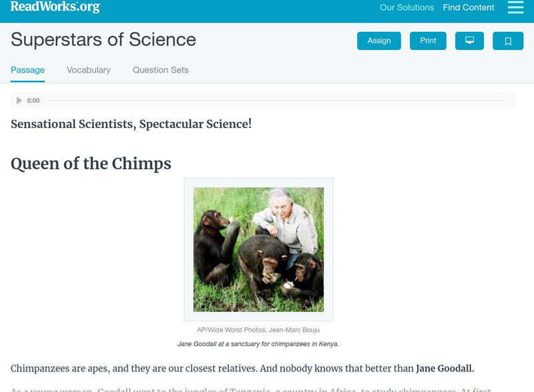This screenshot has height=392, width=534.
Task: Open the Our Solutions menu
Action: pyautogui.click(x=407, y=8)
